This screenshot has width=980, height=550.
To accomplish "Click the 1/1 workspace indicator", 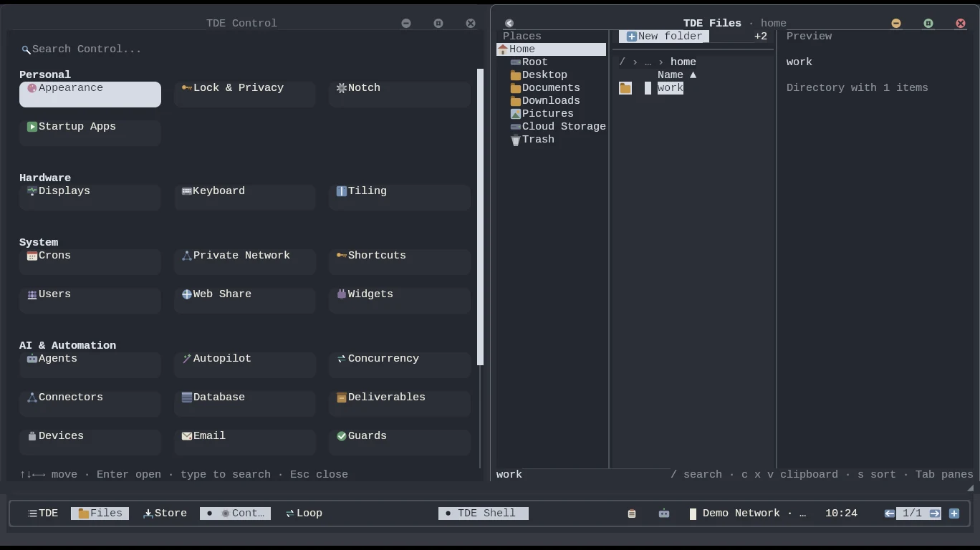I will tap(912, 513).
